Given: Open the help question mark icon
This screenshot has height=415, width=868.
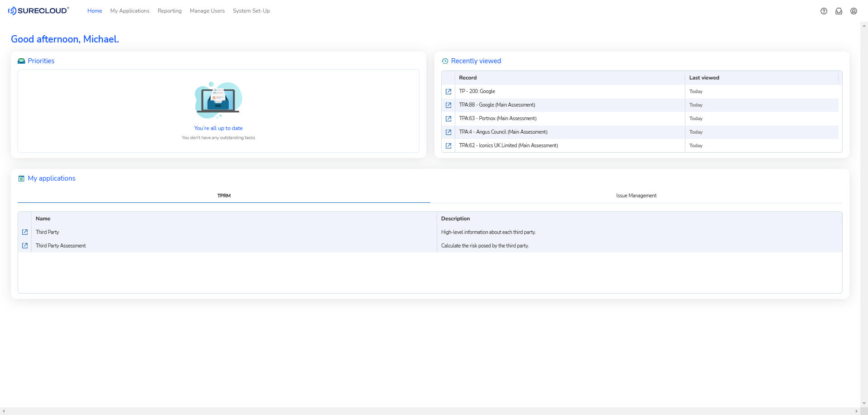Looking at the screenshot, I should [x=824, y=11].
